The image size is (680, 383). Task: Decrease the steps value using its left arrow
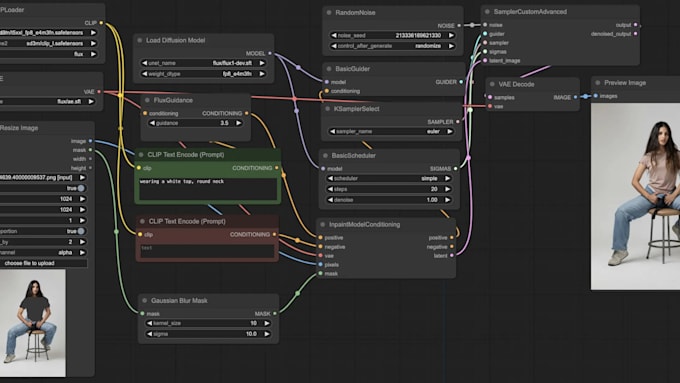tap(330, 189)
